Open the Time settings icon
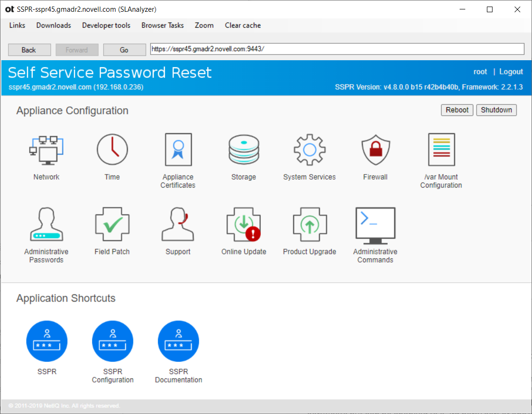Image resolution: width=532 pixels, height=414 pixels. pos(112,150)
